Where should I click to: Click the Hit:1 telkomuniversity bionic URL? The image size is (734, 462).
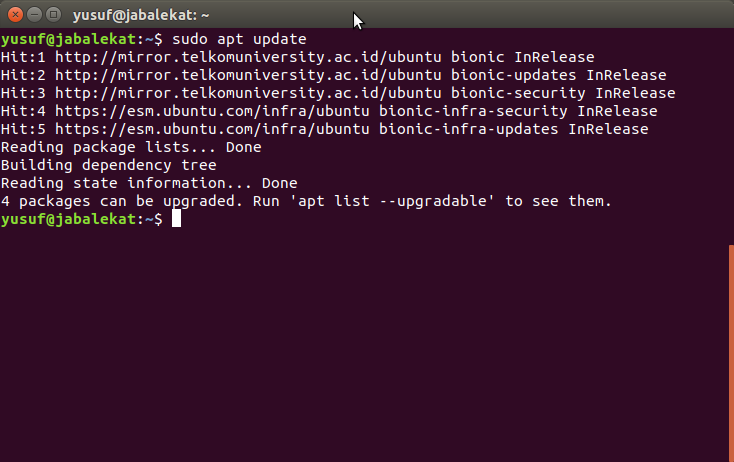248,57
